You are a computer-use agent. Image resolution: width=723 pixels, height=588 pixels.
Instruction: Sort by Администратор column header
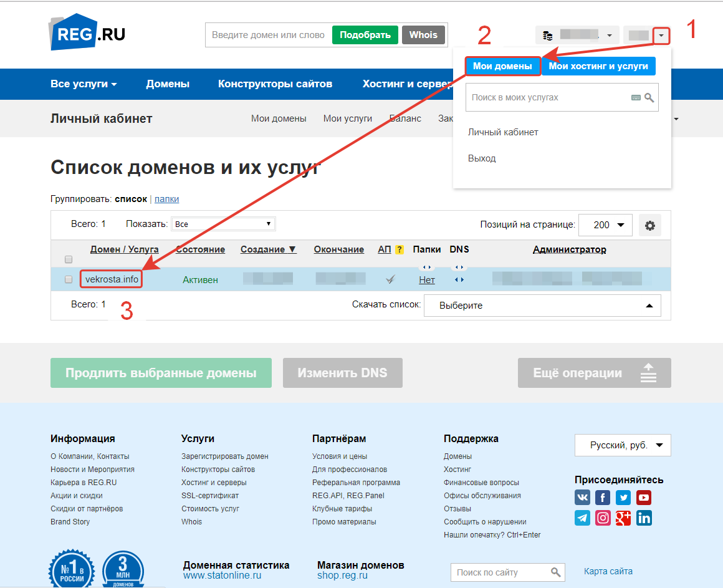coord(570,249)
